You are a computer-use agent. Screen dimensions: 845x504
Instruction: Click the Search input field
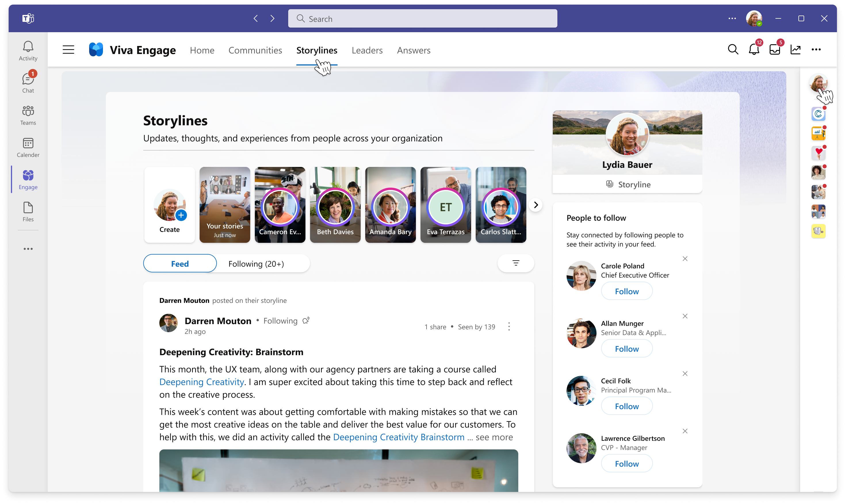pyautogui.click(x=422, y=18)
